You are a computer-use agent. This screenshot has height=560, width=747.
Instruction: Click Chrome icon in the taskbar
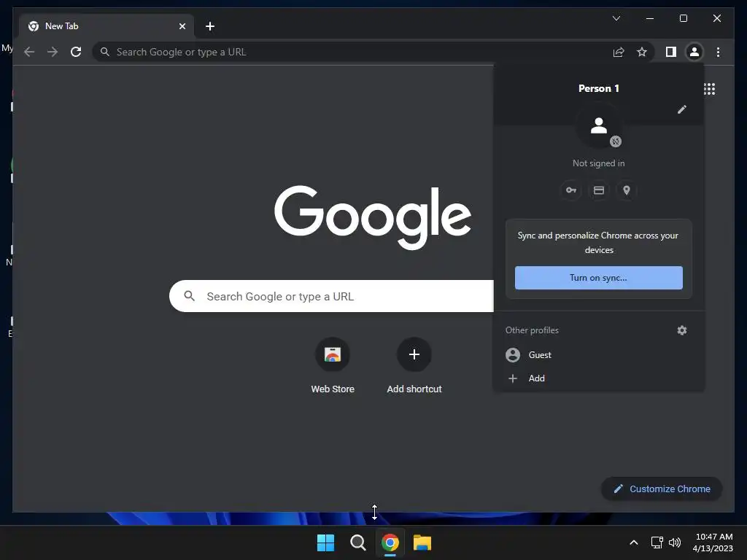click(390, 542)
